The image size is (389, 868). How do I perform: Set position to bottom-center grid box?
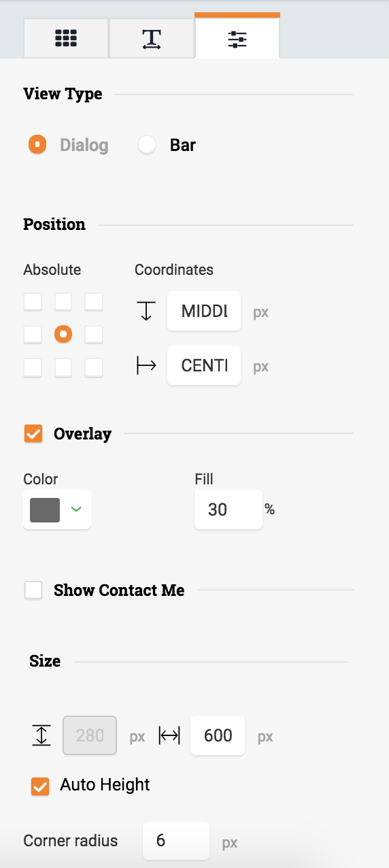click(63, 367)
